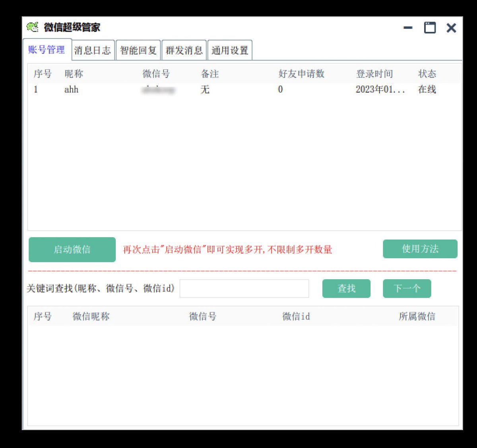Click the blurred 微信号 cell of ahh
Viewport: 477px width, 448px height.
tap(158, 90)
